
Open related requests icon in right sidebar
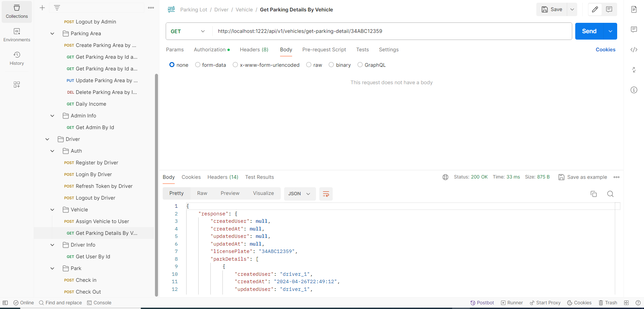tap(634, 70)
